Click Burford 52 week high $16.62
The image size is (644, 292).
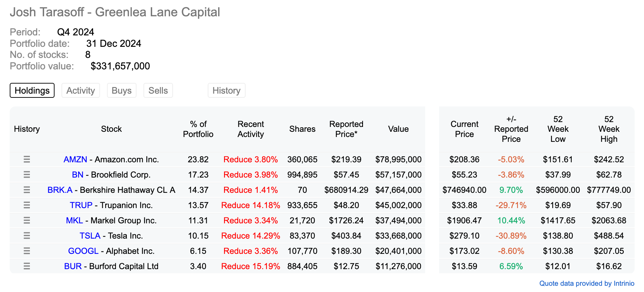coord(609,266)
